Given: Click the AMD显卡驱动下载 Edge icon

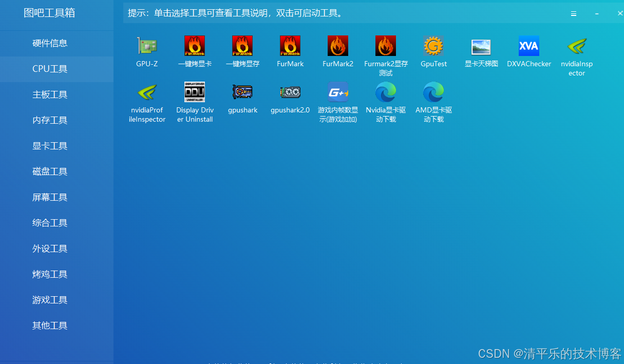Looking at the screenshot, I should point(433,92).
